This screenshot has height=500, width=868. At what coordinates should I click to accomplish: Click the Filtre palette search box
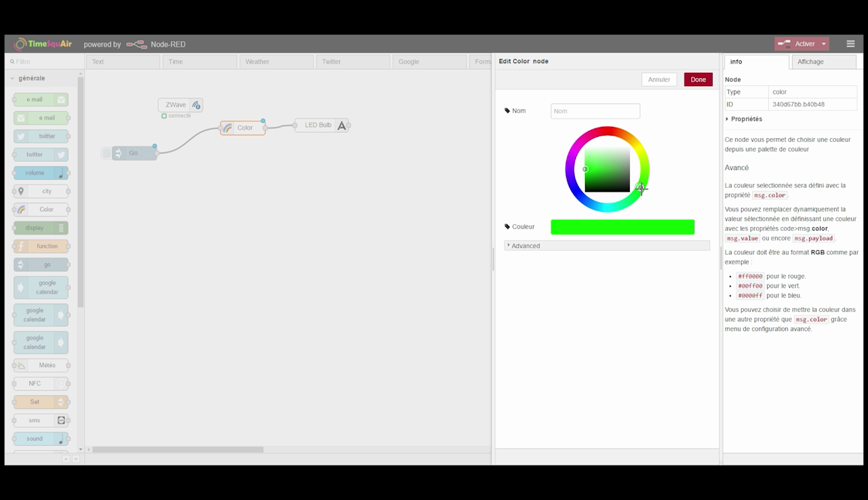[x=44, y=62]
